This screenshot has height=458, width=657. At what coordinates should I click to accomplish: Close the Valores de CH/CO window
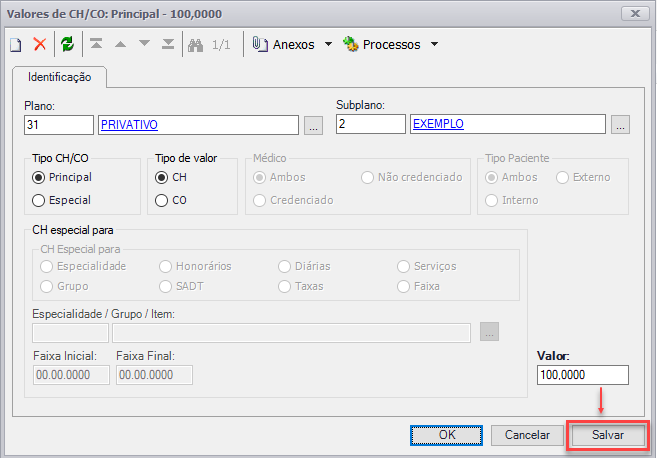[x=636, y=14]
